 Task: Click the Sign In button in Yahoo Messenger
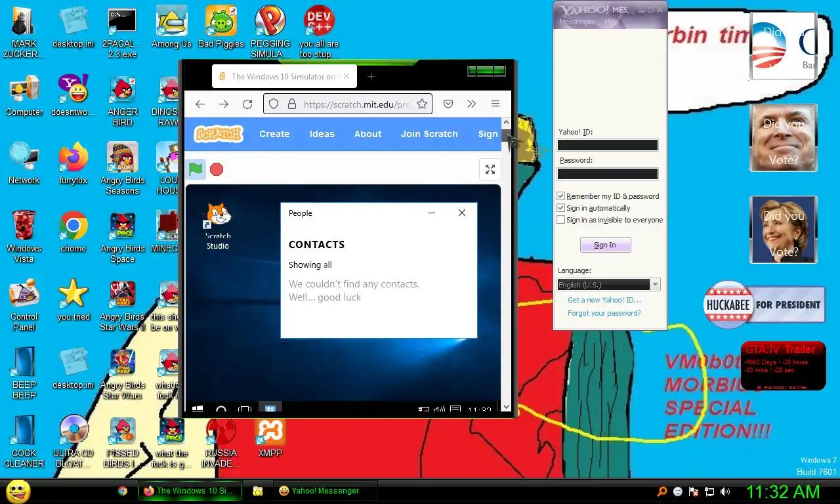pyautogui.click(x=605, y=245)
